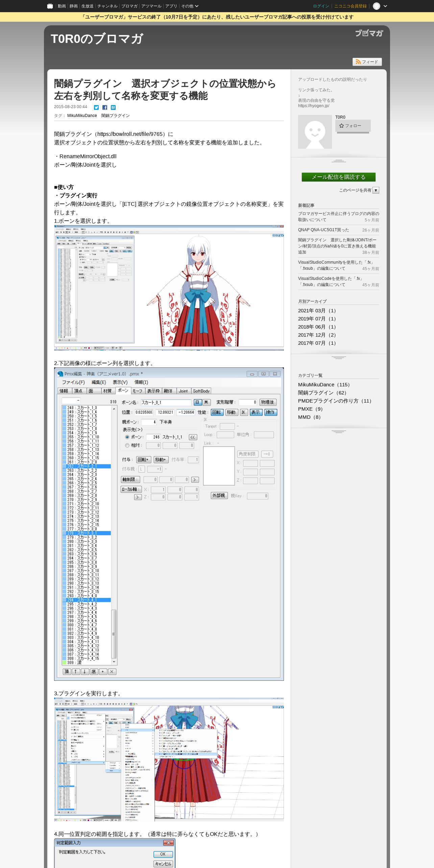434x868 pixels.
Task: Open the フィード RSS feed button
Action: pyautogui.click(x=367, y=62)
